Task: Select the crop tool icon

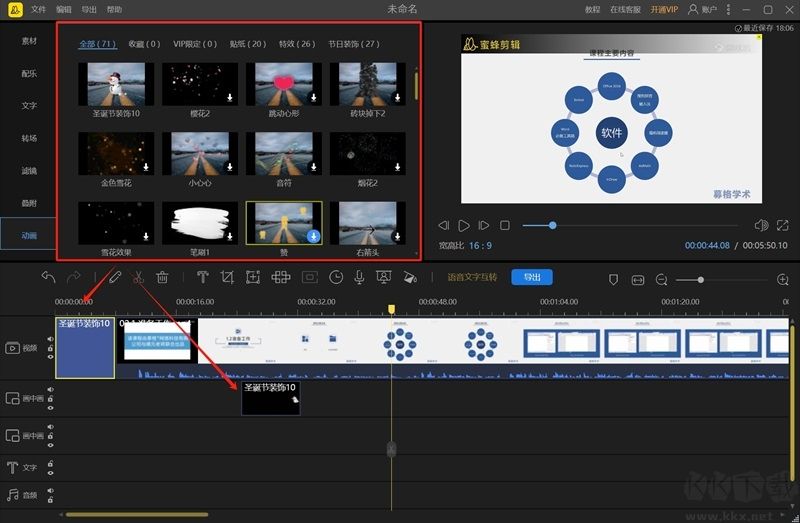Action: point(227,277)
